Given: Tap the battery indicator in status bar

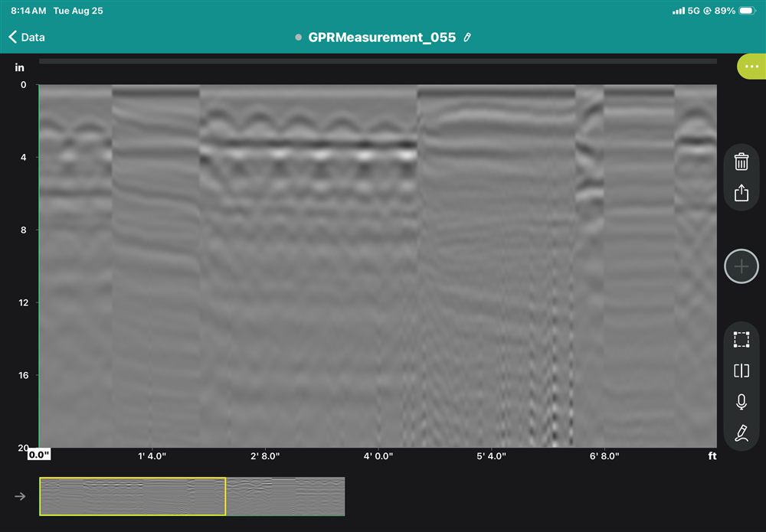Looking at the screenshot, I should click(x=748, y=11).
